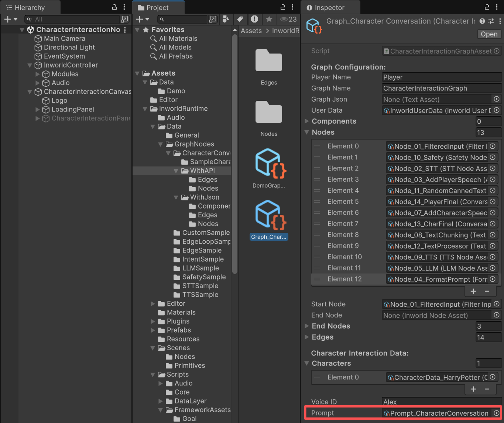Viewport: 504px width, 423px height.
Task: Collapse the Nodes list
Action: click(306, 132)
